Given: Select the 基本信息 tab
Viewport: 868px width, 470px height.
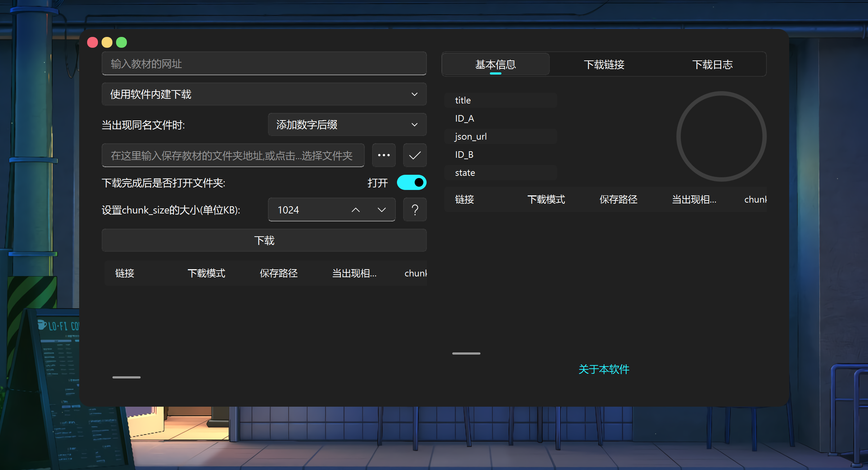Looking at the screenshot, I should tap(495, 64).
